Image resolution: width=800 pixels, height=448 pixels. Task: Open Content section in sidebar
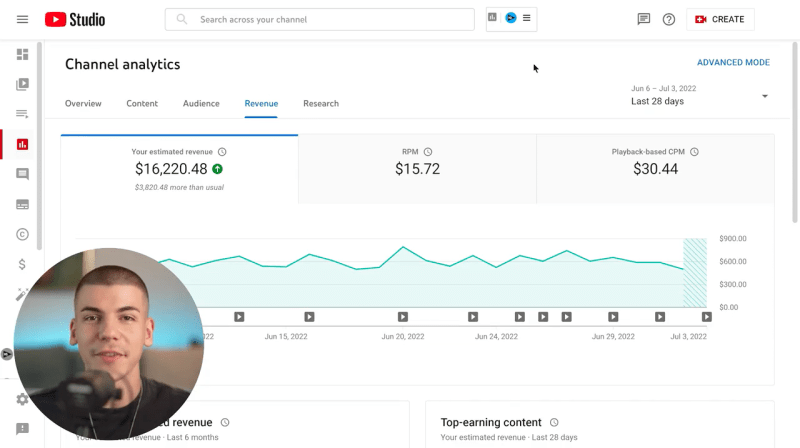[x=22, y=84]
